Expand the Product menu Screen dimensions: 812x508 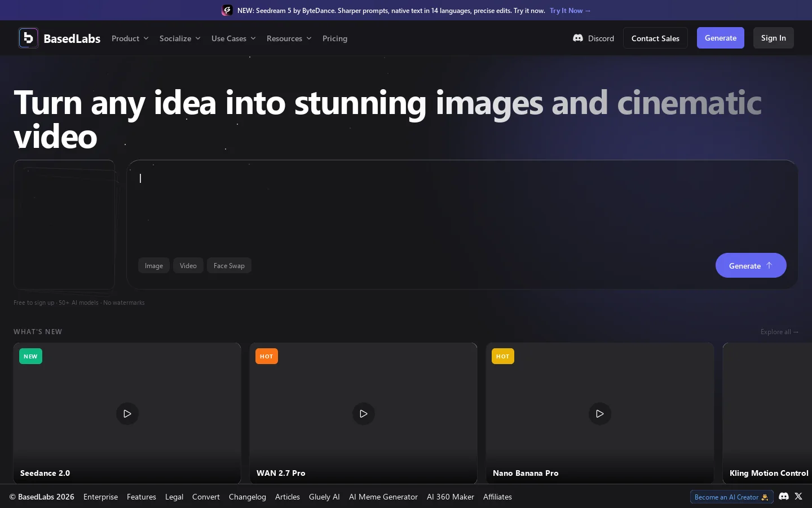point(130,38)
